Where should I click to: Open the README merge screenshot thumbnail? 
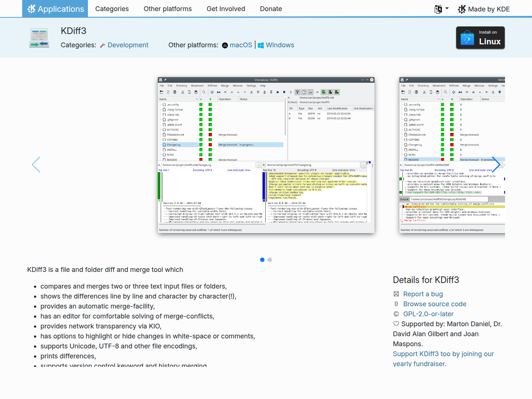(452, 155)
